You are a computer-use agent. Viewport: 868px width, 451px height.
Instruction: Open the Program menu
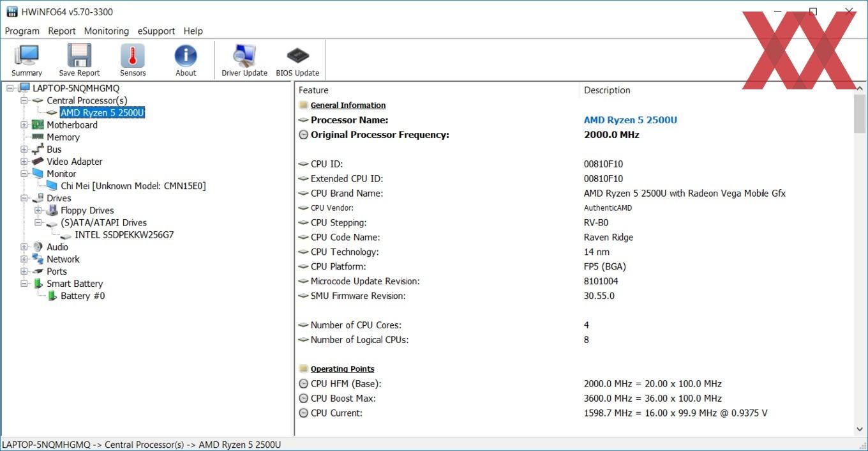(22, 31)
